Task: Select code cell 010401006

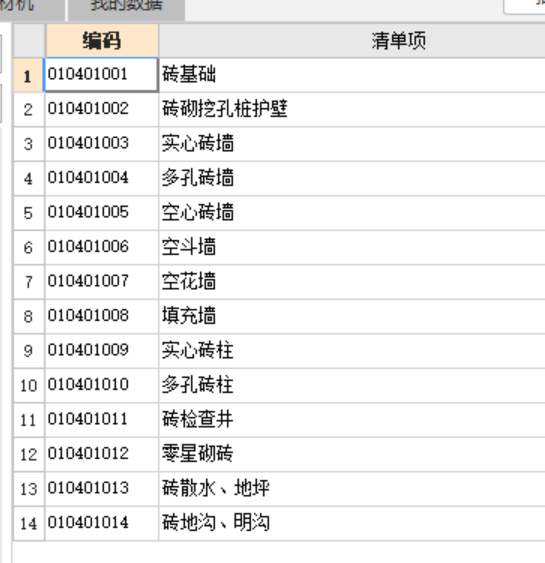Action: pyautogui.click(x=101, y=247)
